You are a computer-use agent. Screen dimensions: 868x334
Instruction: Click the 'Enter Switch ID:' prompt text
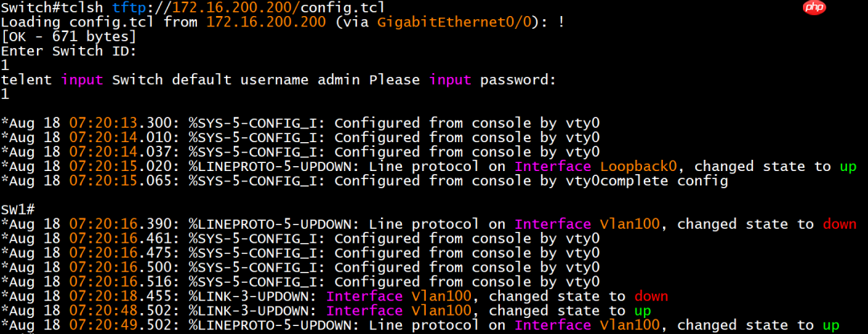point(68,51)
